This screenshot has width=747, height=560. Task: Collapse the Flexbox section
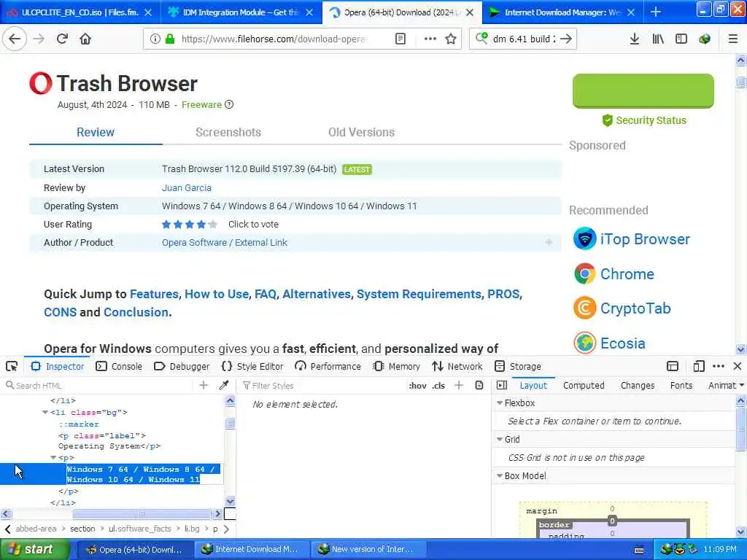[x=499, y=402]
